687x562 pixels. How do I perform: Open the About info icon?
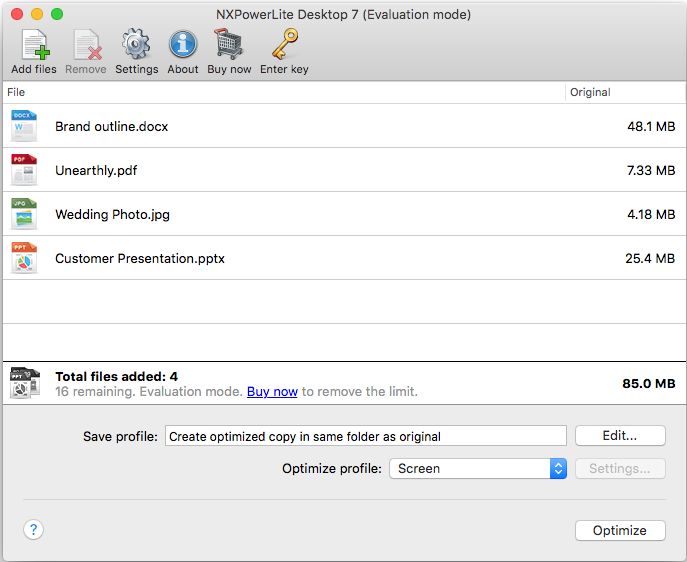tap(183, 44)
